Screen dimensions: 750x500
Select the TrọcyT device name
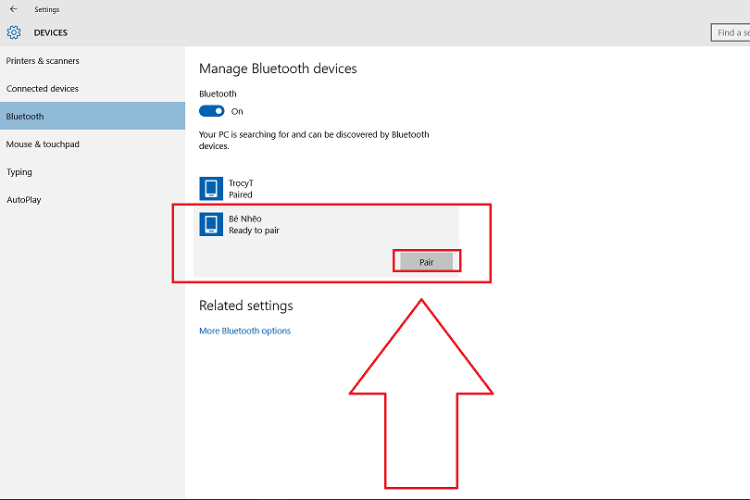tap(241, 183)
